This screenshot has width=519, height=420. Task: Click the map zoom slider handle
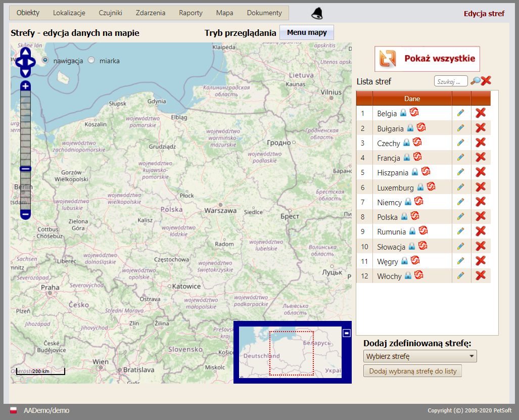(x=26, y=169)
